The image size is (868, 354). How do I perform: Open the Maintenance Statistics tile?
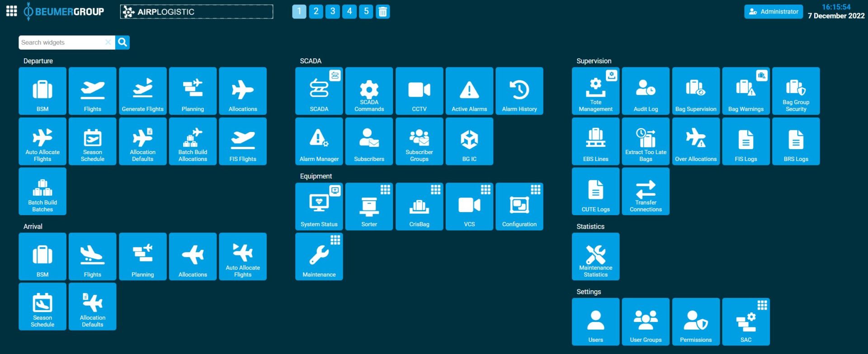tap(595, 257)
